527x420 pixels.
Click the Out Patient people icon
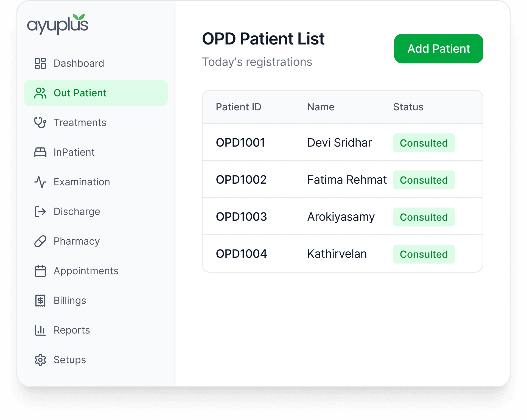(x=40, y=93)
